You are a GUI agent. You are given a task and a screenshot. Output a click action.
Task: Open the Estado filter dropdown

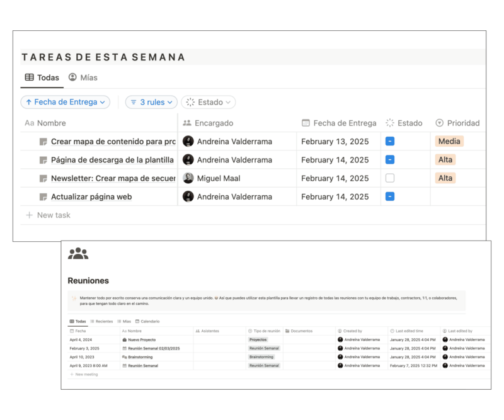click(209, 102)
